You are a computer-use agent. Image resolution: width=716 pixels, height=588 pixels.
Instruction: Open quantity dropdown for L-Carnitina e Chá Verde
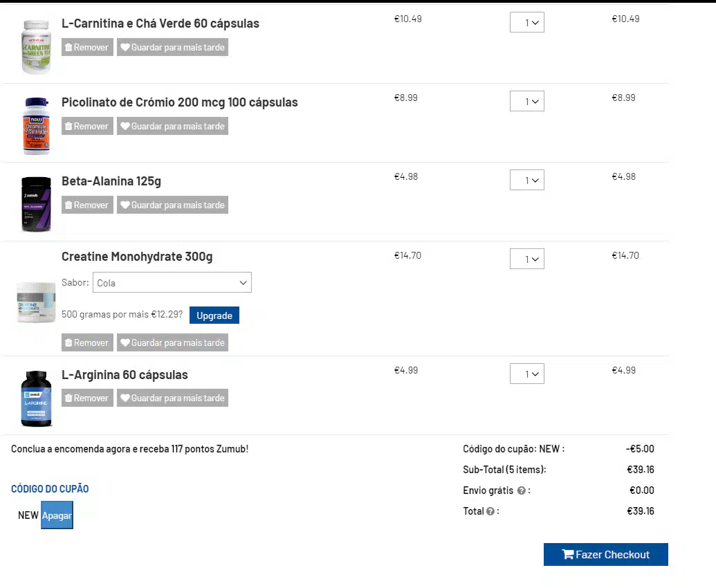pyautogui.click(x=527, y=22)
